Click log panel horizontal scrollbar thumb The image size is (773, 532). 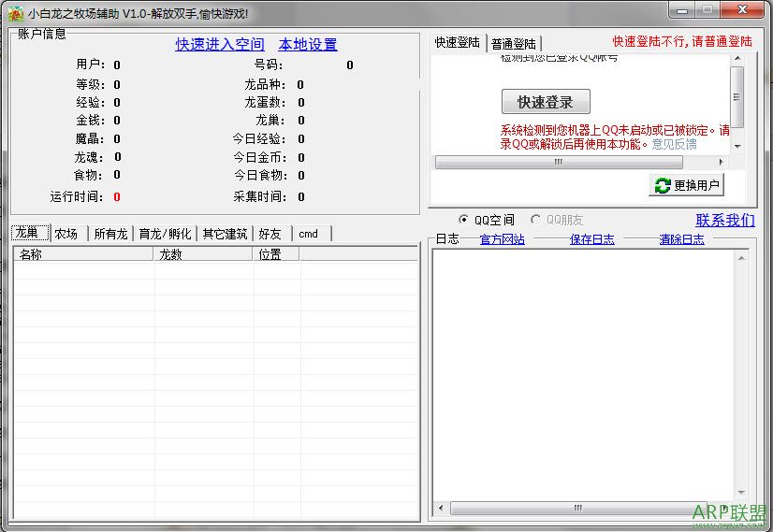(577, 508)
